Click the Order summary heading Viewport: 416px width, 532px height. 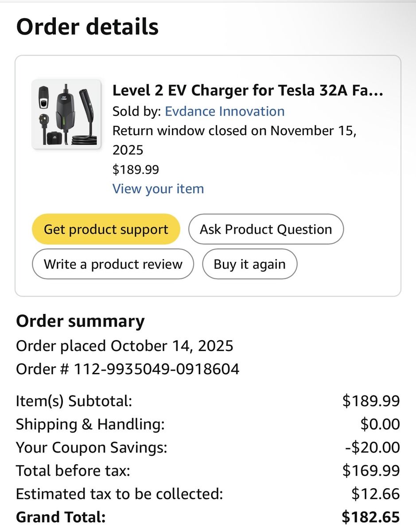click(x=80, y=321)
